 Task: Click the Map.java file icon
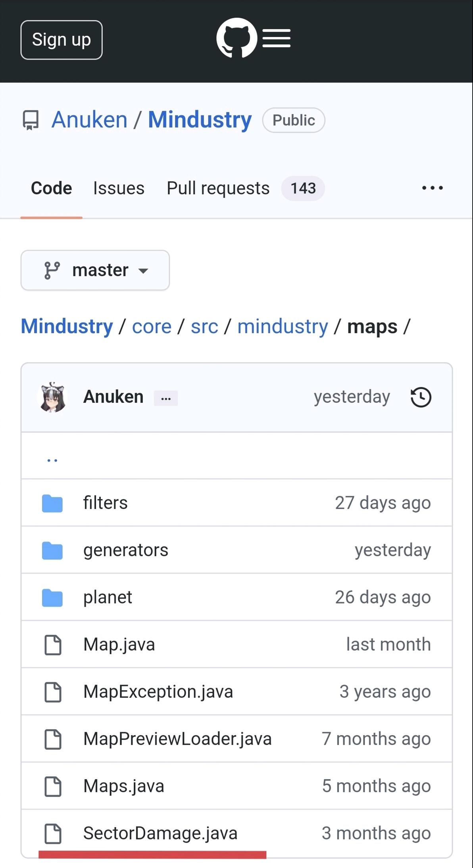(x=53, y=645)
